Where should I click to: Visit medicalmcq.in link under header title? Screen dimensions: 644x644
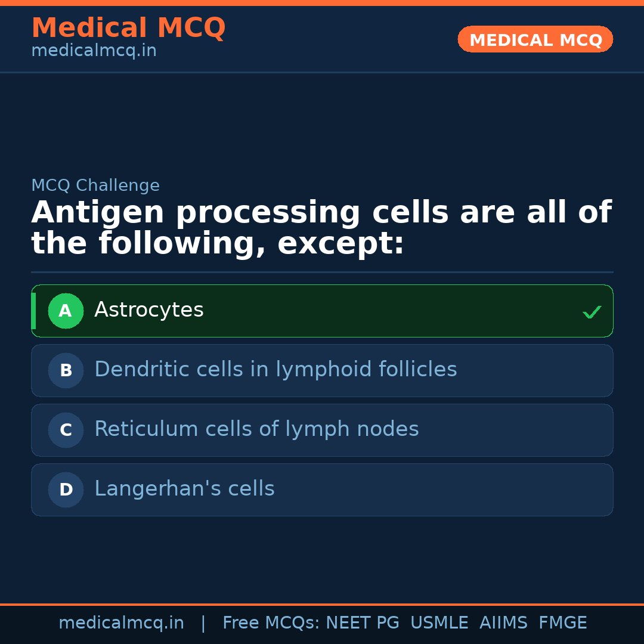tap(94, 51)
